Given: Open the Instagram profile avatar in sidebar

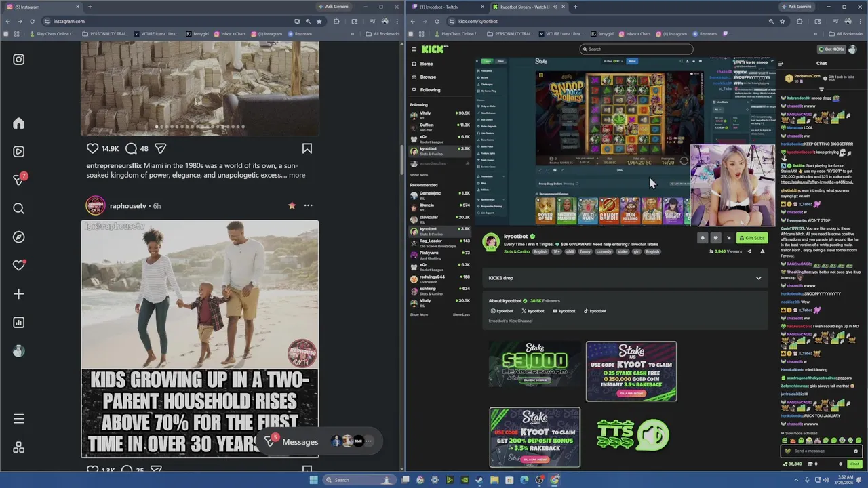Looking at the screenshot, I should pyautogui.click(x=19, y=351).
